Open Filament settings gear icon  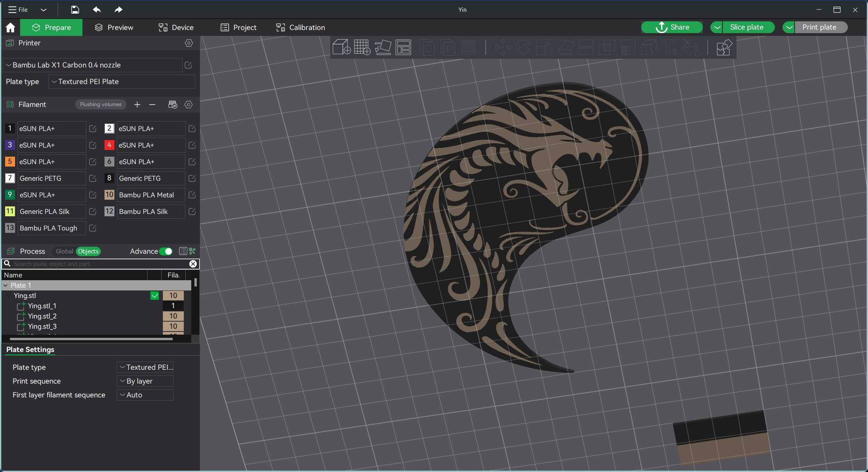tap(189, 105)
